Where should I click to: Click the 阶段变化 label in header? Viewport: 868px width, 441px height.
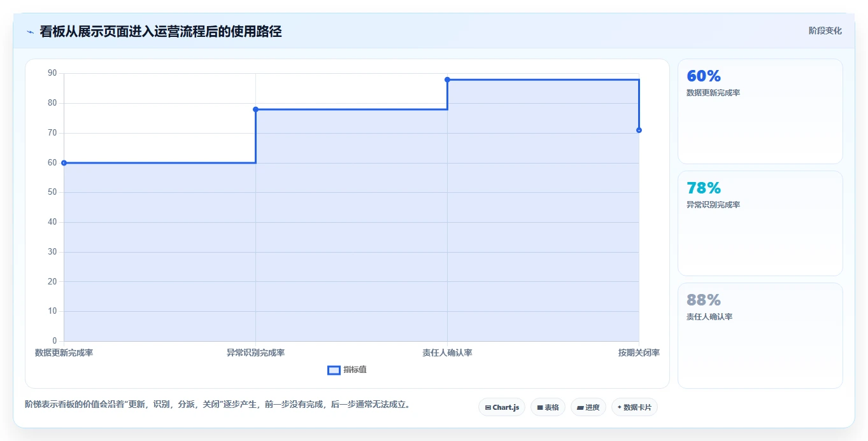coord(825,31)
